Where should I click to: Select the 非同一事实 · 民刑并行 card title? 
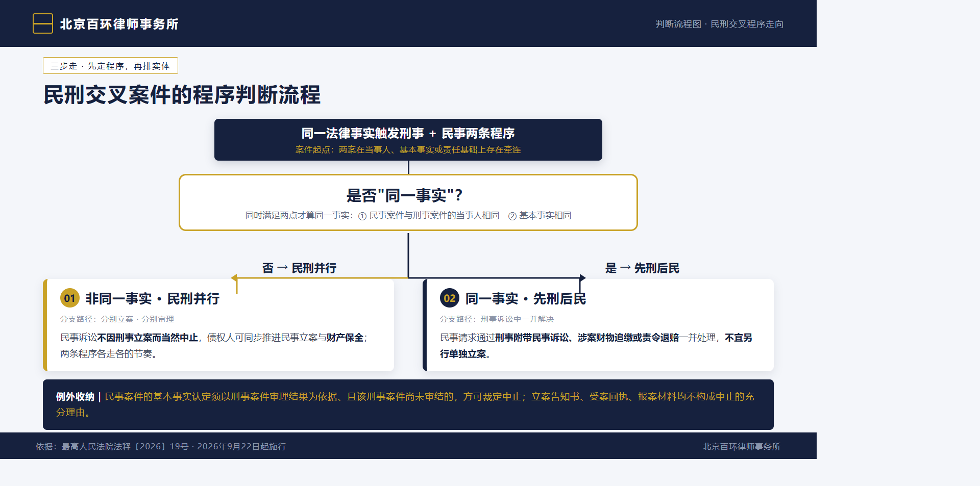(x=153, y=298)
